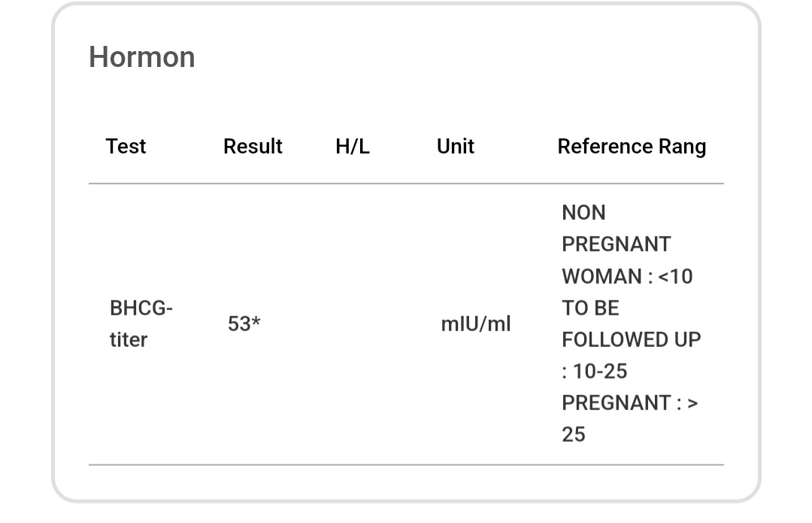Screen dimensions: 812x523
Task: Select the PREGNANT word in second reference line
Action: point(617,244)
